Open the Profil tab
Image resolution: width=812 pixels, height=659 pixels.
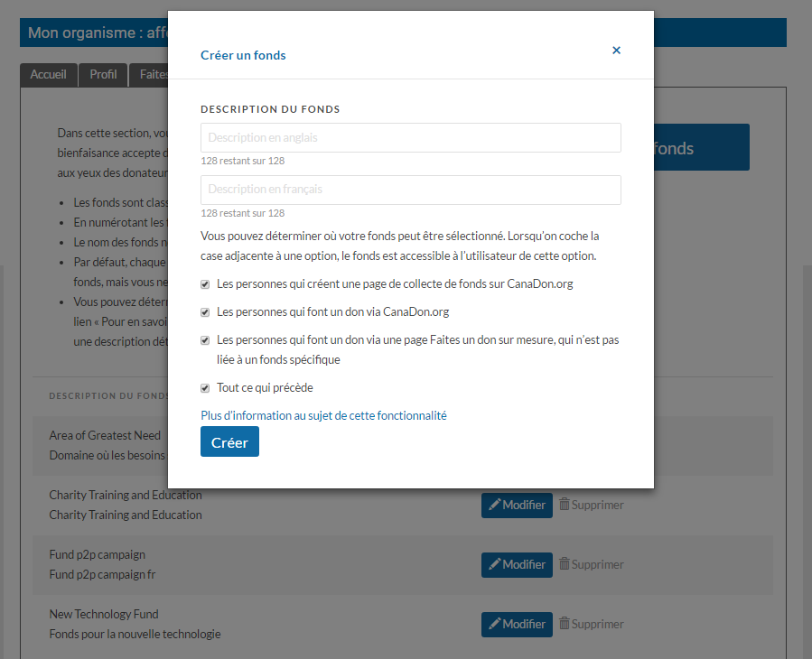(103, 75)
